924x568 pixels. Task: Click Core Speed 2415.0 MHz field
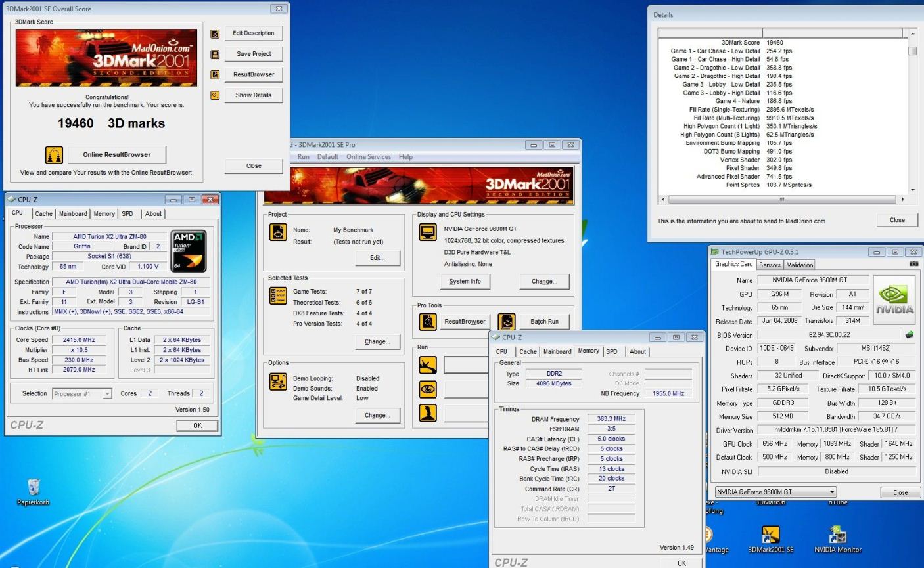click(79, 340)
